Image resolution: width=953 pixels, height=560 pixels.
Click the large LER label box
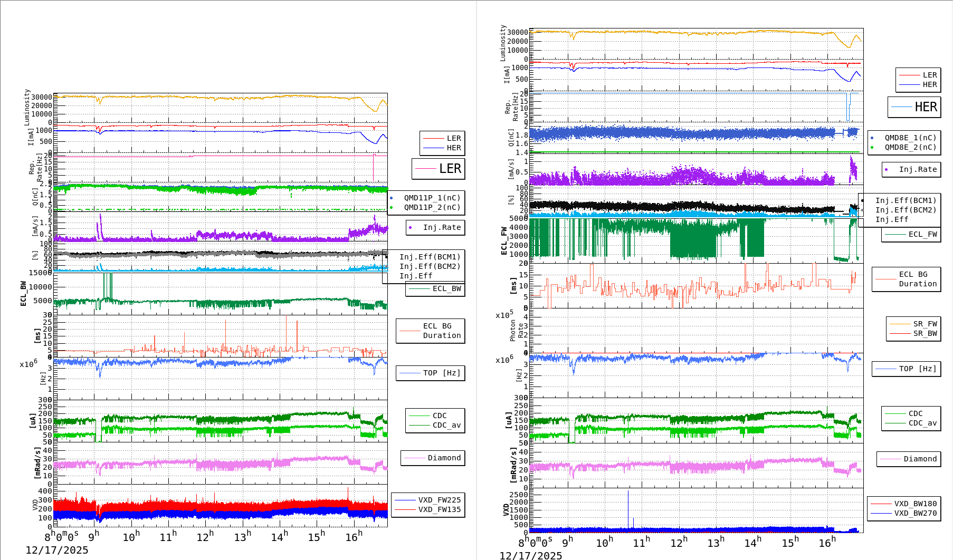[x=439, y=169]
